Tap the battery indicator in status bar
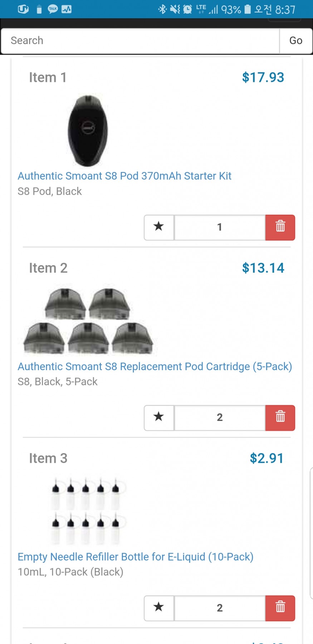This screenshot has width=313, height=644. [x=248, y=9]
